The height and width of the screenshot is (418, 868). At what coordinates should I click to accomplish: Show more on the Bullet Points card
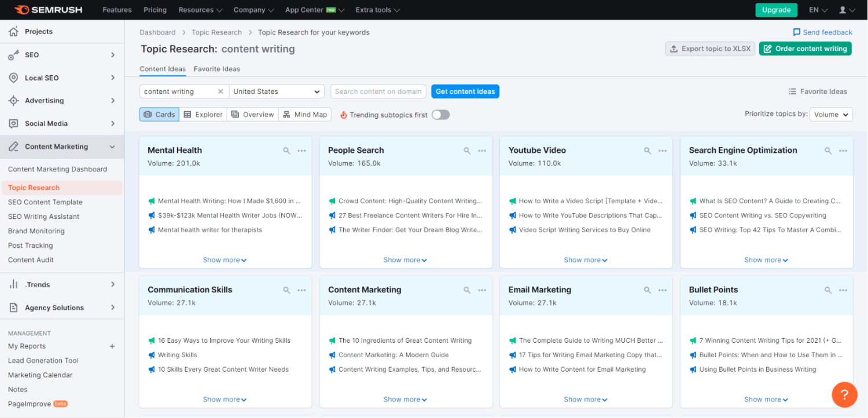coord(766,399)
